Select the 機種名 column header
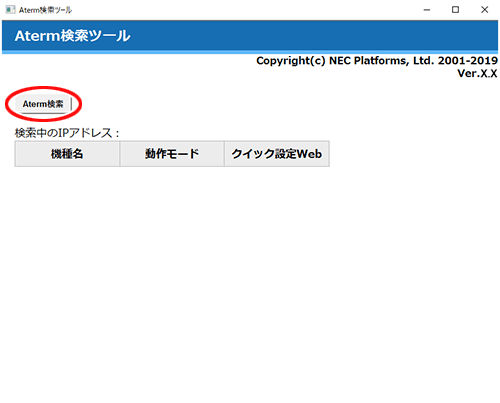 (x=67, y=154)
